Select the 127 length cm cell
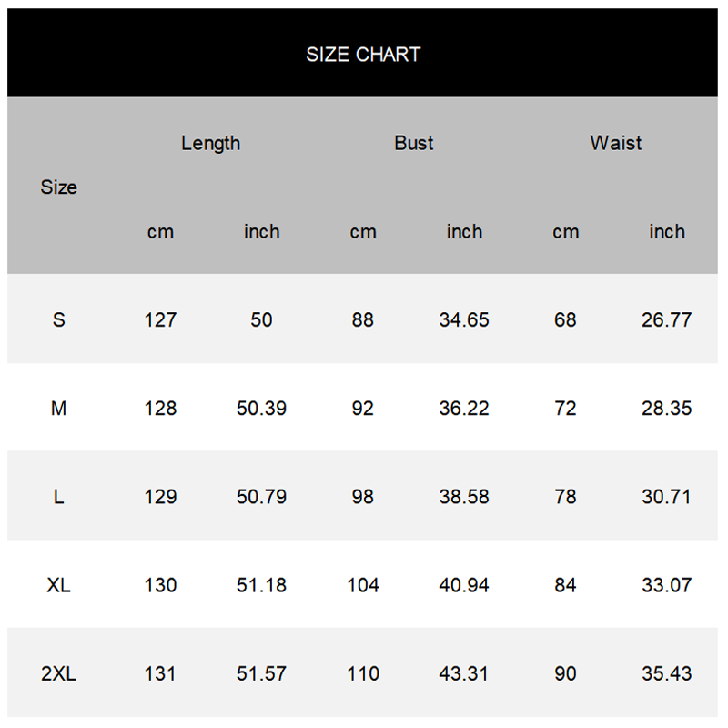 click(160, 319)
